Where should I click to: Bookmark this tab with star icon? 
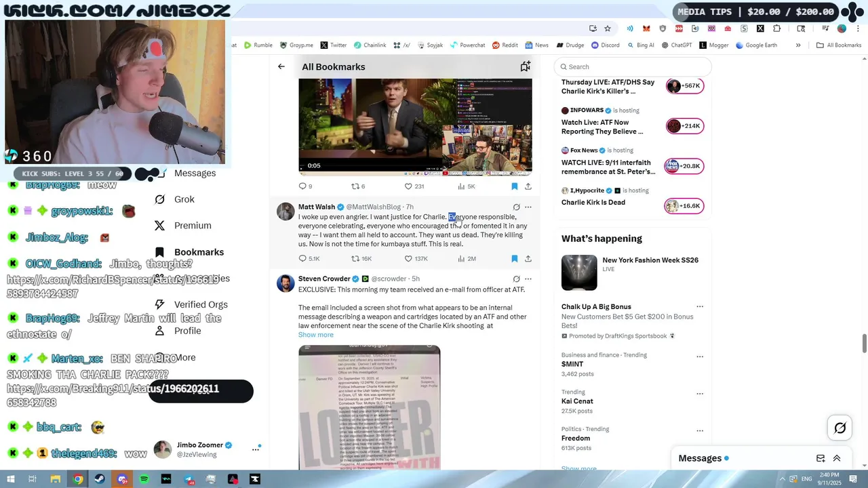608,28
